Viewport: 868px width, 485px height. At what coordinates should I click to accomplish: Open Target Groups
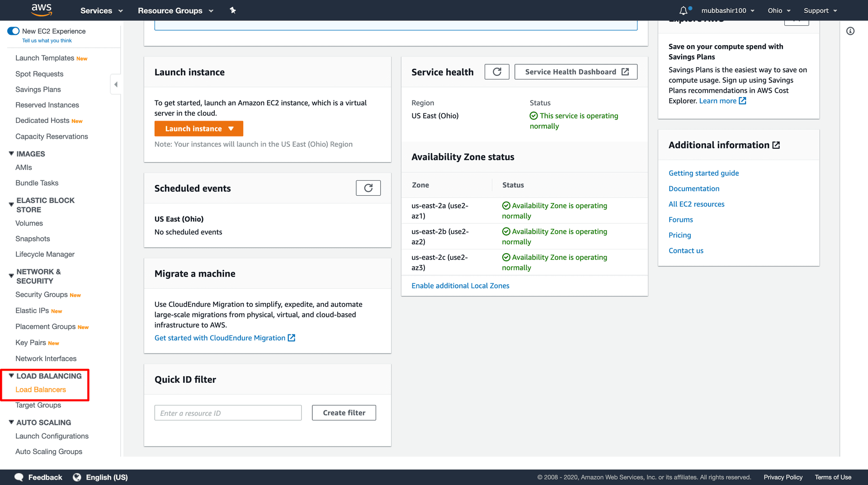(38, 405)
